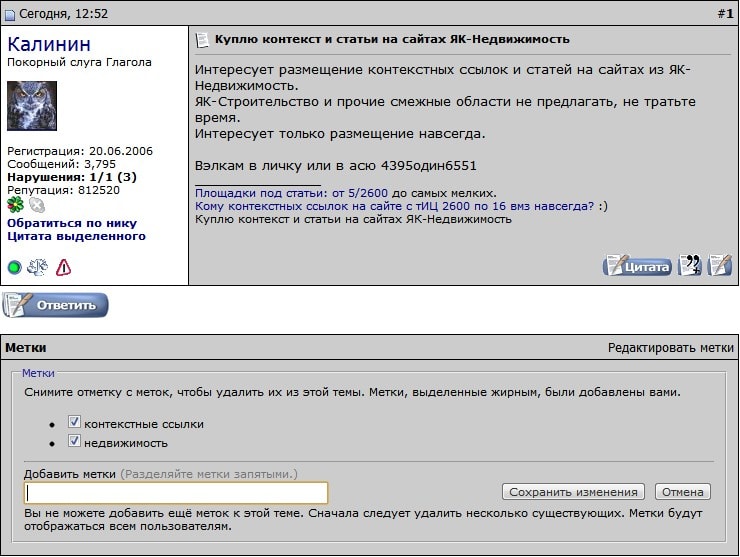Viewport: 740px width, 557px height.
Task: Open post number #1 permalink
Action: (x=725, y=14)
